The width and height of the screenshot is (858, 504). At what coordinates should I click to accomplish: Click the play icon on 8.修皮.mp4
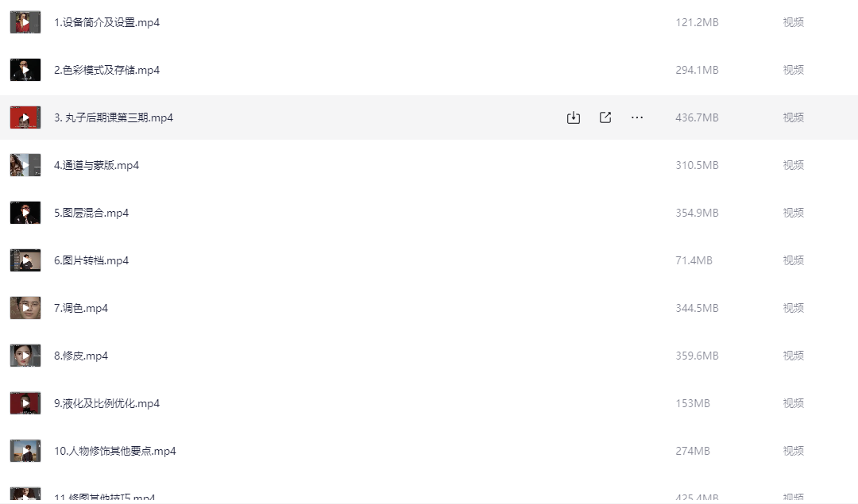pyautogui.click(x=25, y=356)
